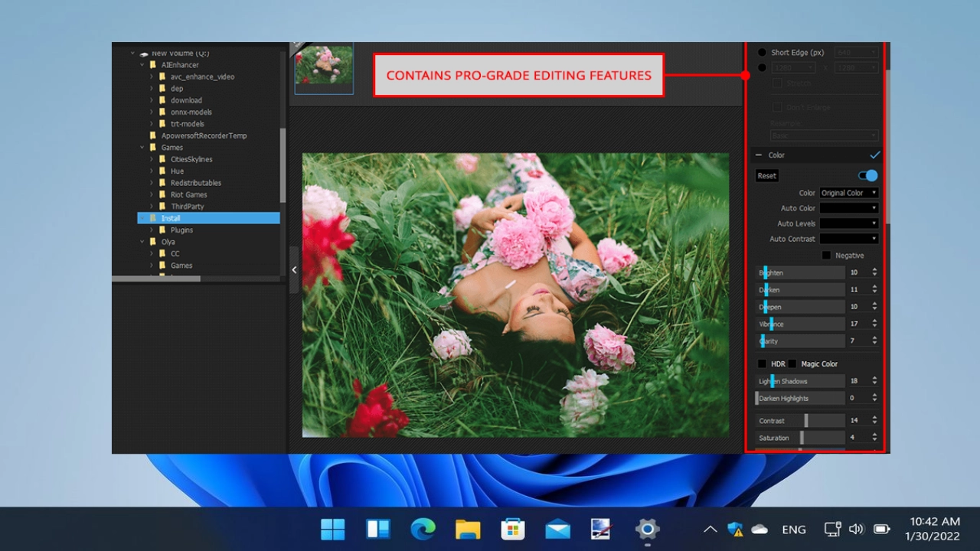980x551 pixels.
Task: Click the Brighten slider
Action: (x=800, y=272)
